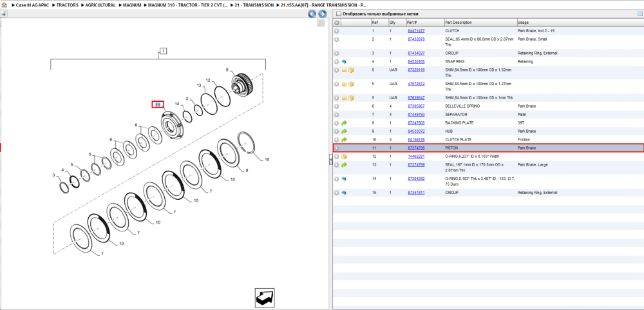Open part number 87374796 link
Viewport: 644px width, 310px height.
416,148
